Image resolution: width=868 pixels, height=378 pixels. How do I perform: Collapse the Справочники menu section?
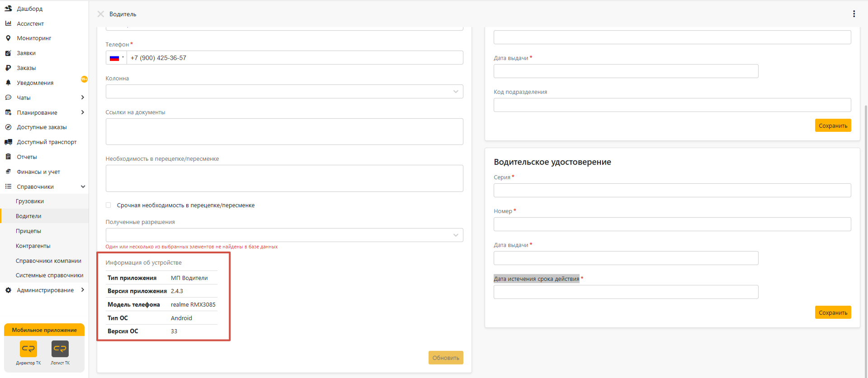point(83,187)
